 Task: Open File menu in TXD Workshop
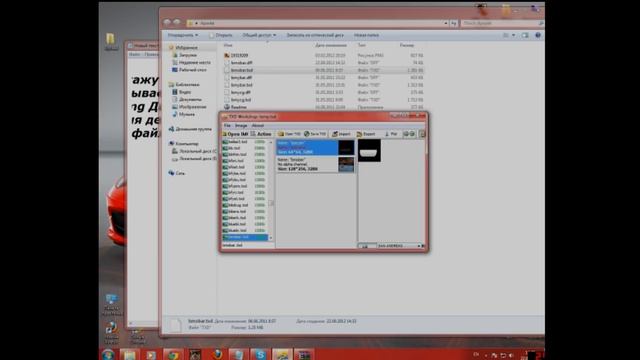[x=227, y=125]
